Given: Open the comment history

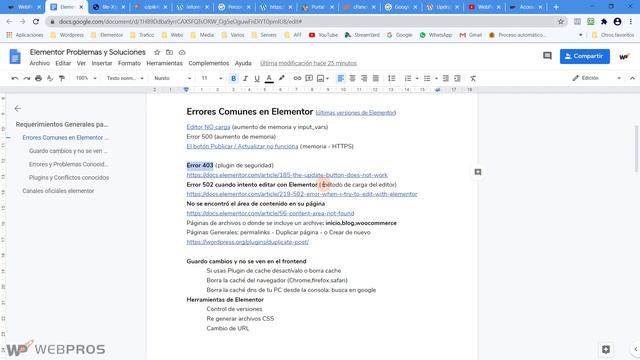Looking at the screenshot, I should [x=547, y=56].
